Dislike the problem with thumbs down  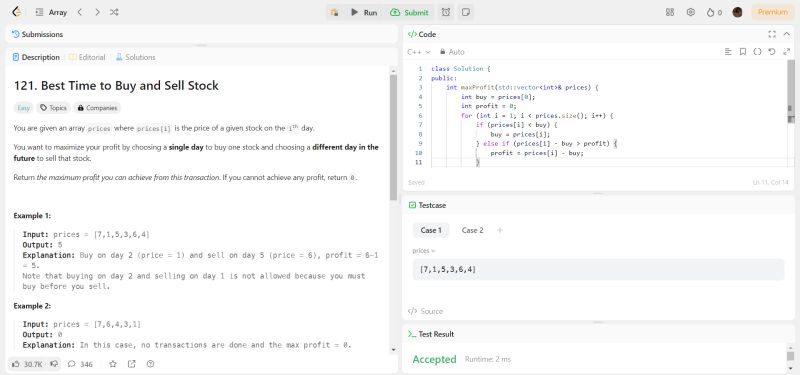tap(54, 364)
